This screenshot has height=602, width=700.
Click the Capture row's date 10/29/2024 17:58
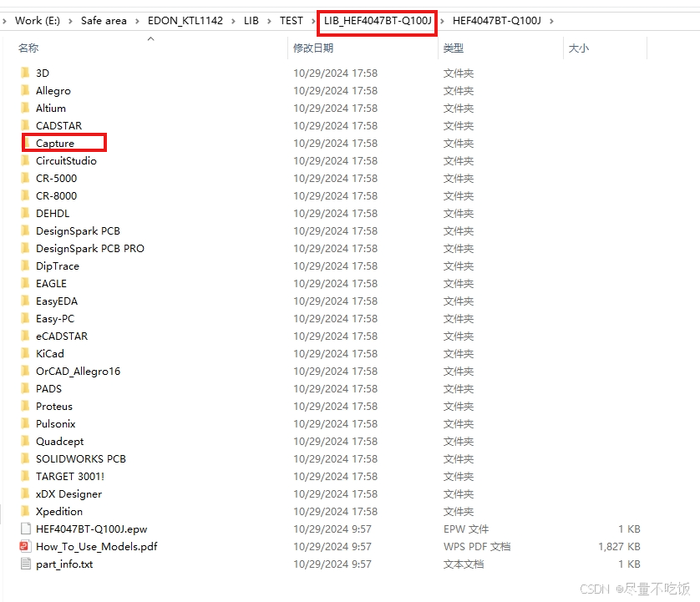click(x=335, y=144)
